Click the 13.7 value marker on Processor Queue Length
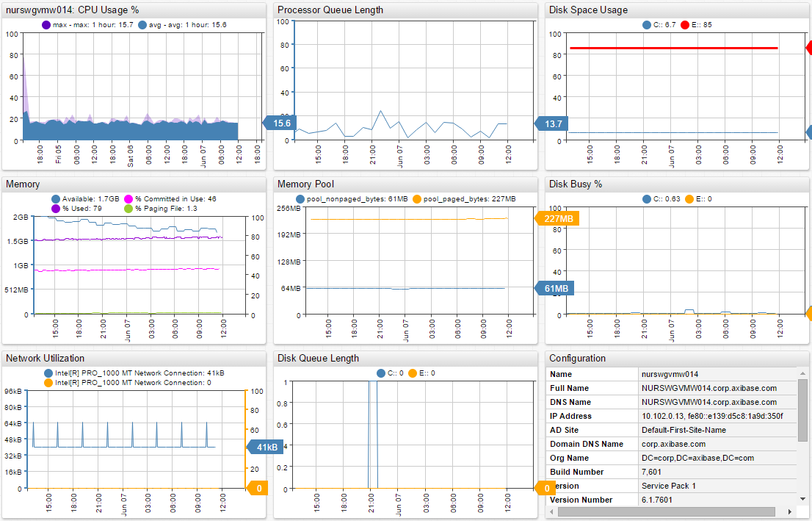Screen dimensions: 812x521 551,124
